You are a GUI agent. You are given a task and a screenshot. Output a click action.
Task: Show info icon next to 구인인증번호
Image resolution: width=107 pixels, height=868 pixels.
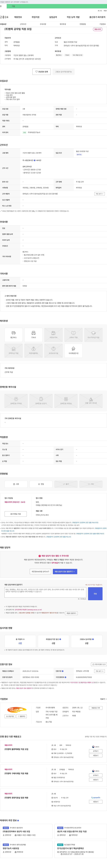pyautogui.click(x=66, y=677)
